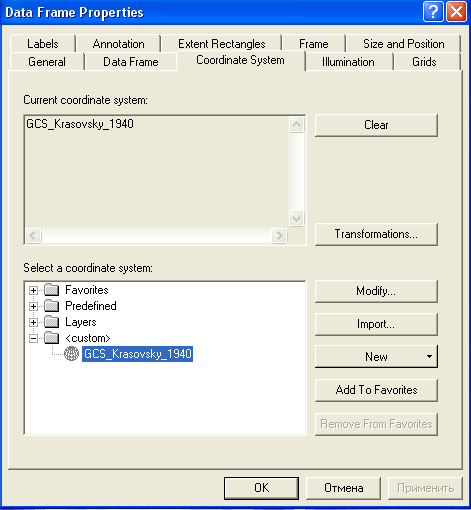Click the Help question mark button
This screenshot has height=510, width=471.
(433, 12)
